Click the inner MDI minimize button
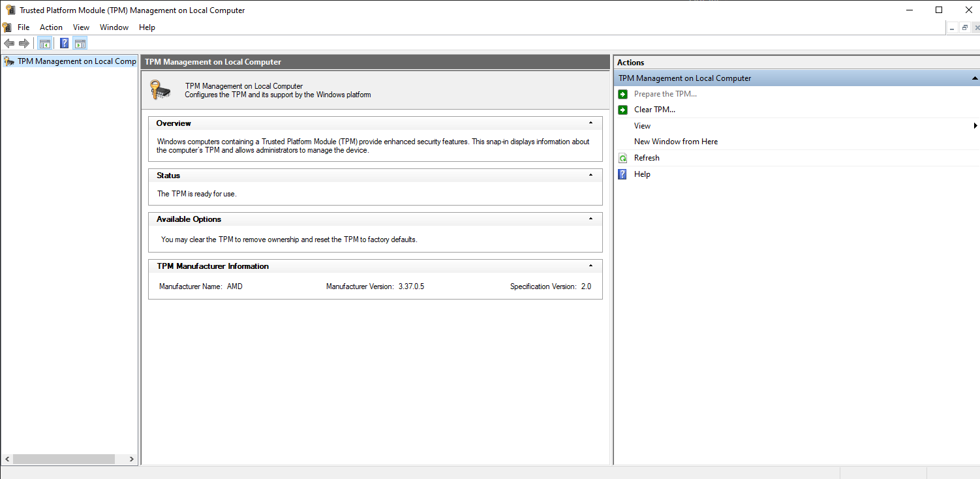This screenshot has width=980, height=479. 953,27
